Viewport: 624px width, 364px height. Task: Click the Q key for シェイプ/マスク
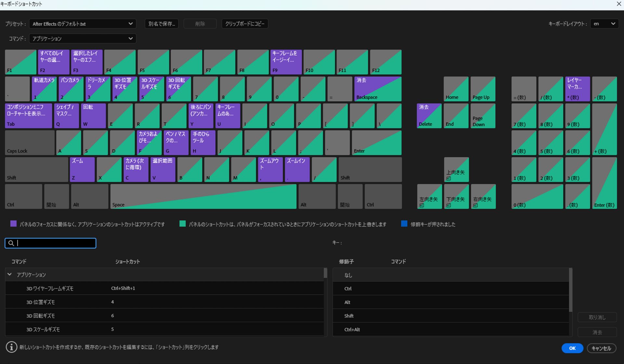point(66,115)
